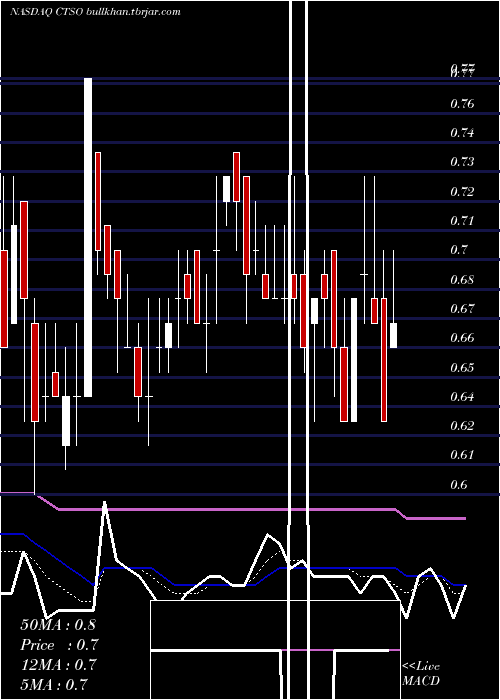Select the 0.73 price level label

click(x=462, y=162)
